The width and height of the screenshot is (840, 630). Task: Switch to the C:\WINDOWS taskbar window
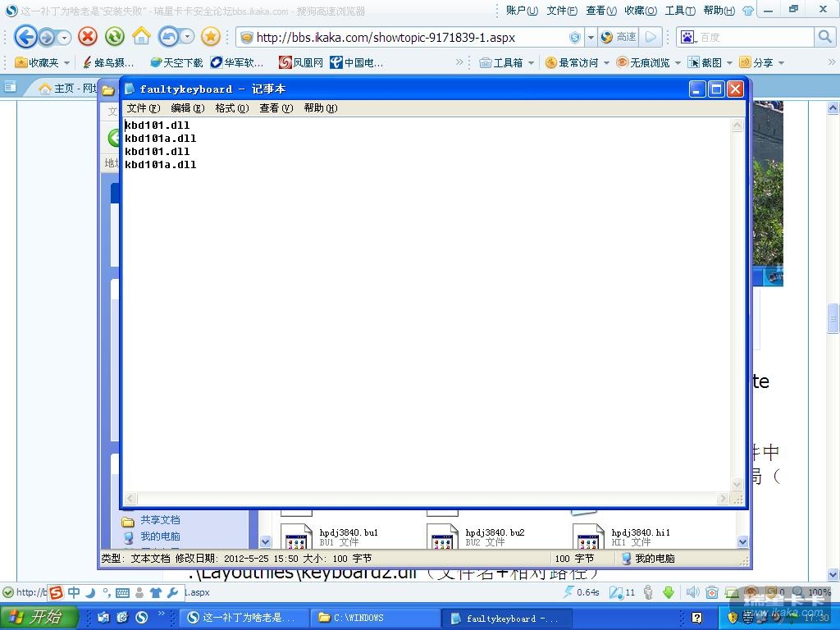point(374,618)
